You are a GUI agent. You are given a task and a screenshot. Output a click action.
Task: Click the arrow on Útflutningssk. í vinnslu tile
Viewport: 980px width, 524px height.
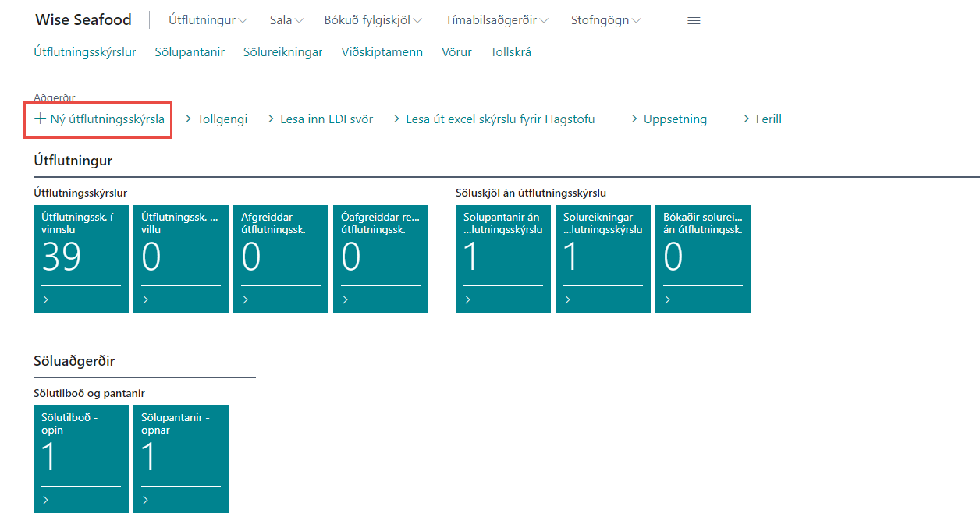[x=46, y=299]
